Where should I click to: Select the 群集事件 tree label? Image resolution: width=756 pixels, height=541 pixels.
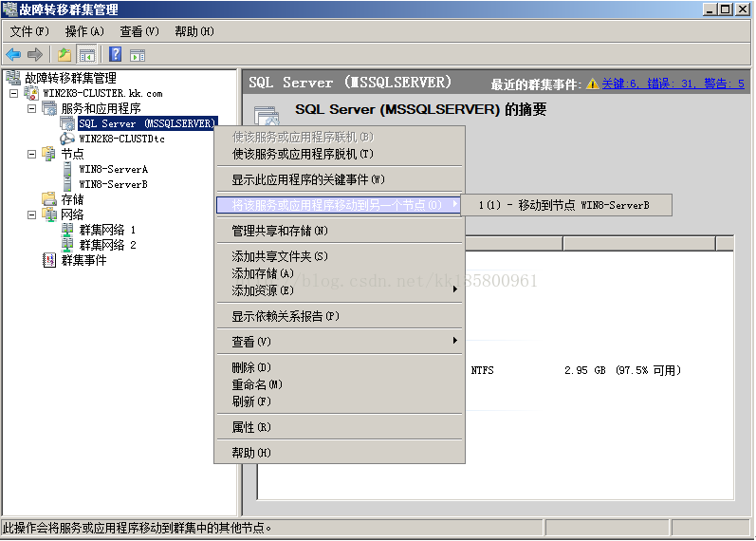[x=83, y=260]
